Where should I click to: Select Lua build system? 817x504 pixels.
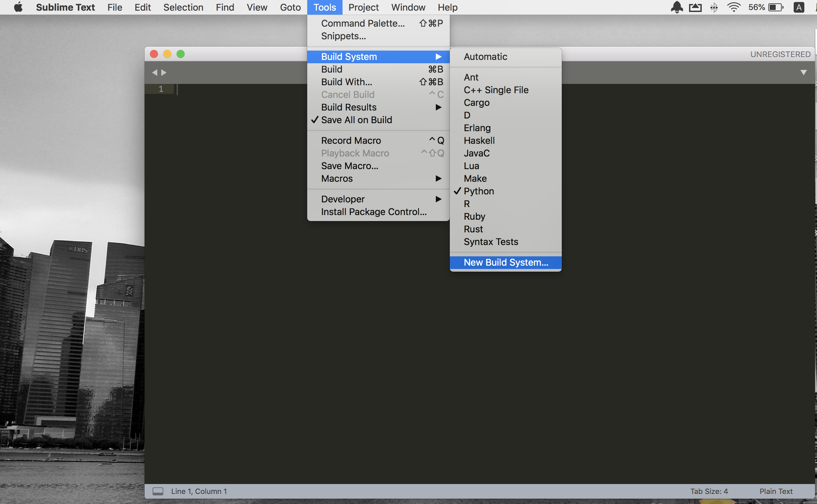(505, 166)
